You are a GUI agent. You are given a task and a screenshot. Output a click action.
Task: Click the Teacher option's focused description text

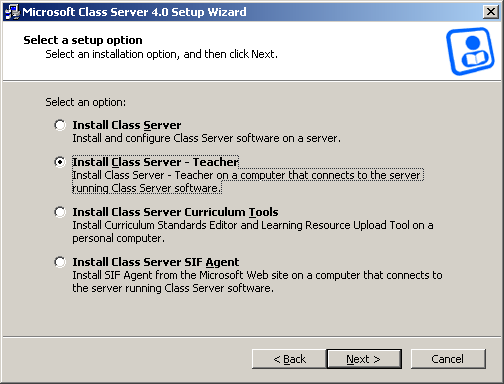(248, 182)
